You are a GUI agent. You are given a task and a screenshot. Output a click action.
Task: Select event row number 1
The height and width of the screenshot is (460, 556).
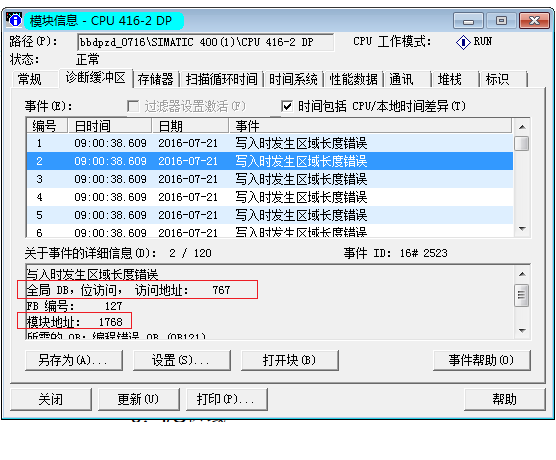[x=270, y=143]
